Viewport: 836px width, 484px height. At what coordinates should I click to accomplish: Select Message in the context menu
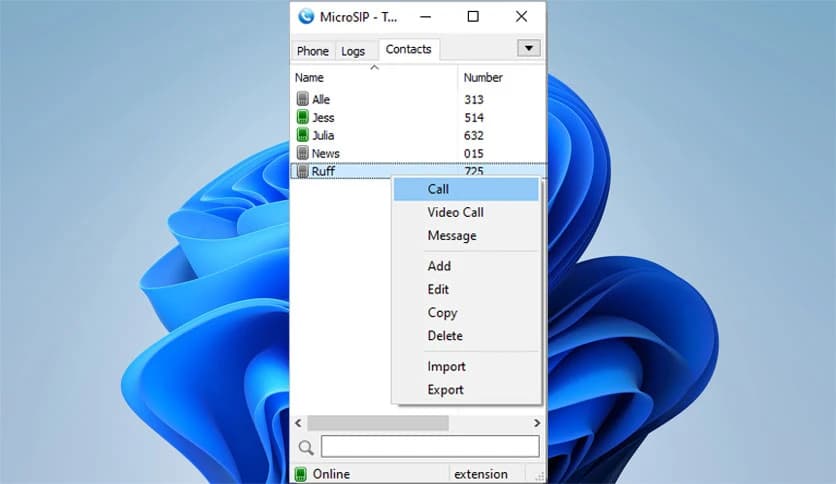click(x=467, y=236)
